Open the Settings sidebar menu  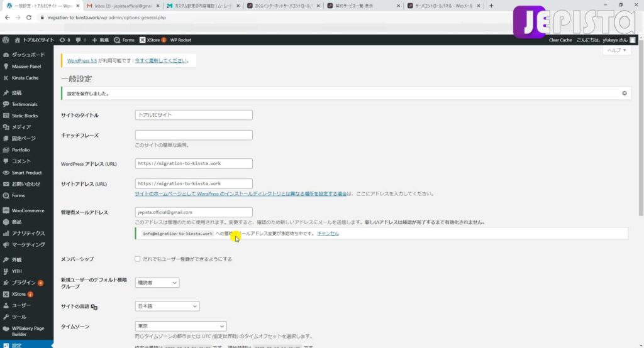click(x=26, y=345)
